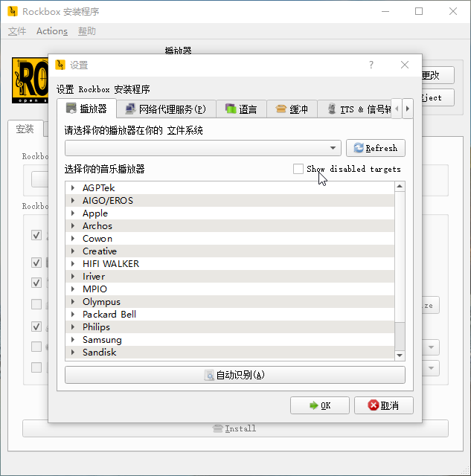Viewport: 471px width, 476px height.
Task: Expand the Apple player group
Action: [x=73, y=213]
